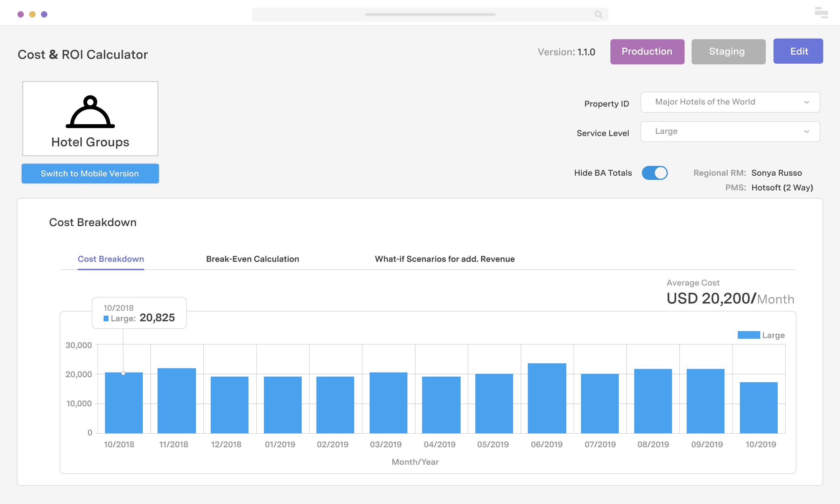The height and width of the screenshot is (504, 840).
Task: Click the Staging button
Action: [728, 51]
